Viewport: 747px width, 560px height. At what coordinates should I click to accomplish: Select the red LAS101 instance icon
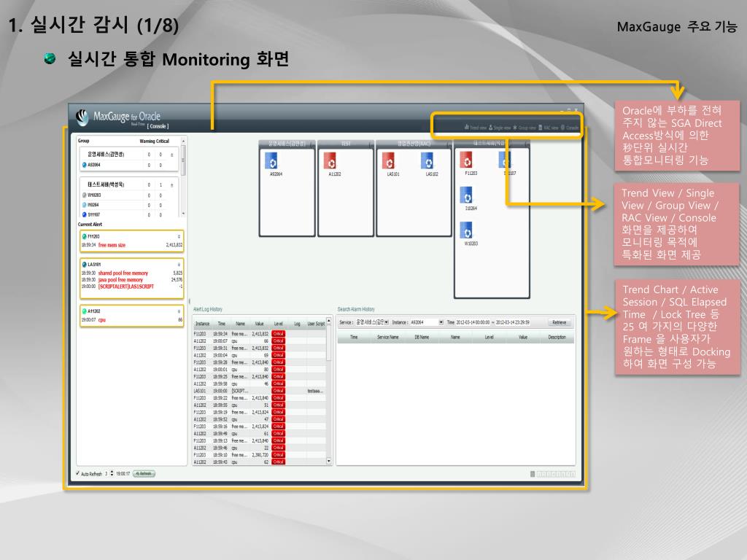click(x=389, y=161)
